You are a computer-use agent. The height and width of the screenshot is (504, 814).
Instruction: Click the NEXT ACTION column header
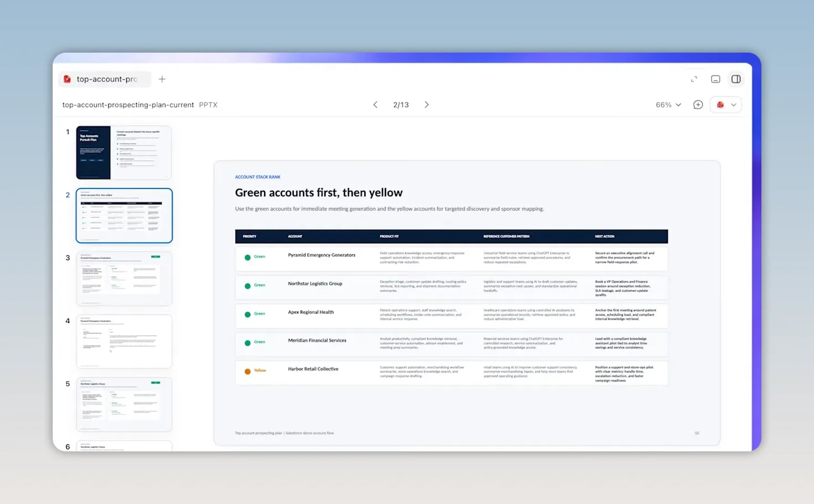[x=605, y=236]
